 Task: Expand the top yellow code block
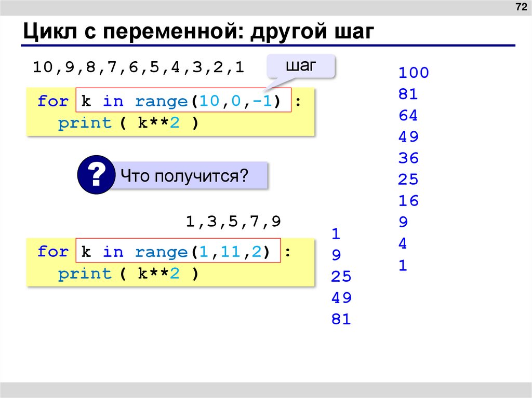tap(171, 112)
